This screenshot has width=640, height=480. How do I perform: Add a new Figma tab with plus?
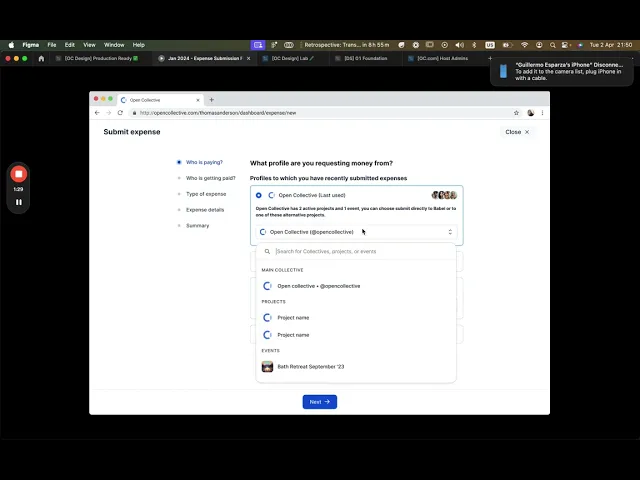tap(490, 58)
